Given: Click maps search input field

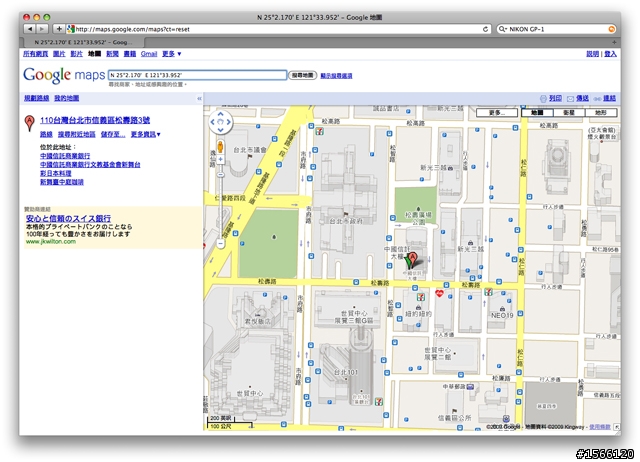Looking at the screenshot, I should 198,75.
